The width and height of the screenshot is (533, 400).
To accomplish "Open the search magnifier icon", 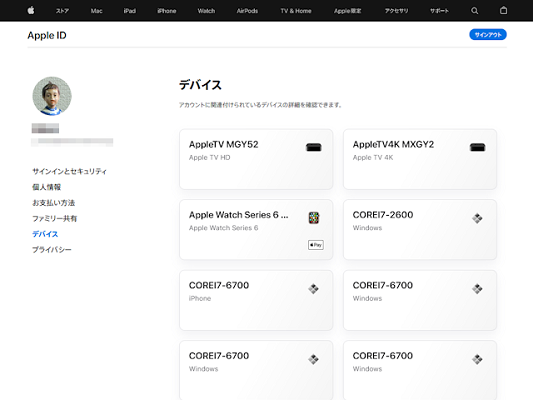I will click(x=475, y=11).
